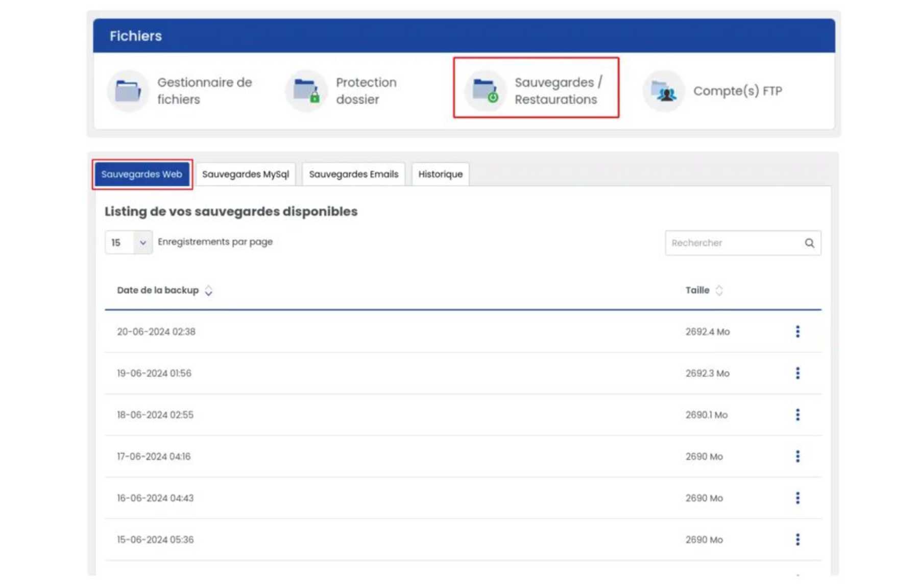Image resolution: width=919 pixels, height=588 pixels.
Task: Select the 15-06-2024 05:36 backup date
Action: (x=155, y=540)
